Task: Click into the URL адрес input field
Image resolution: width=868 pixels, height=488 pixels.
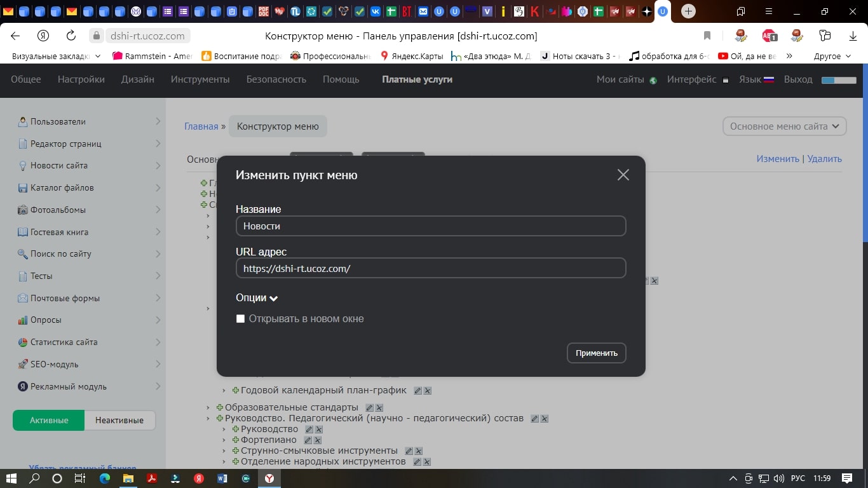Action: [430, 268]
